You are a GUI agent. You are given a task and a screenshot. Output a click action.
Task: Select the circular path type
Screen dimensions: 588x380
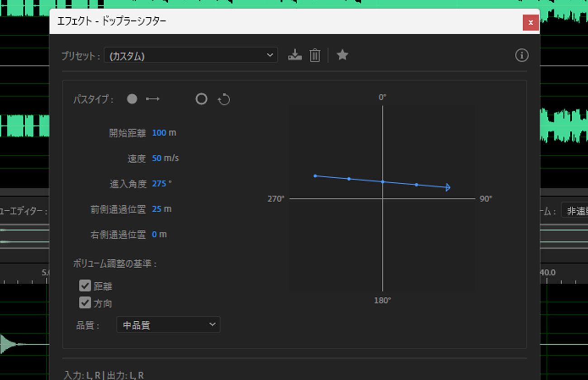coord(201,99)
